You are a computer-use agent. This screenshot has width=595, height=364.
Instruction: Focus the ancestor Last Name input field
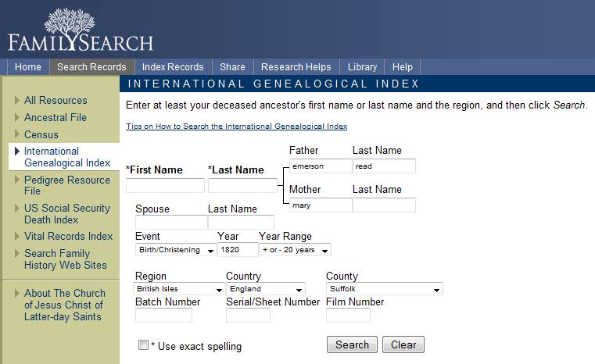point(242,186)
